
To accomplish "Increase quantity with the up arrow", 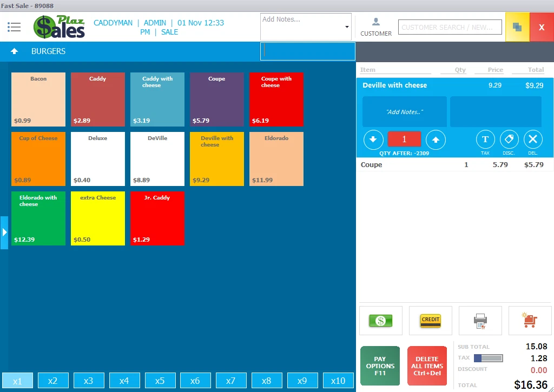I will pyautogui.click(x=436, y=139).
